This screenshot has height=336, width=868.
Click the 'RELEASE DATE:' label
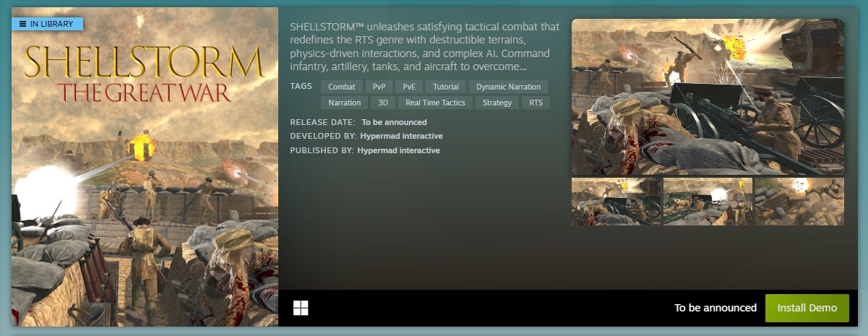pyautogui.click(x=322, y=122)
